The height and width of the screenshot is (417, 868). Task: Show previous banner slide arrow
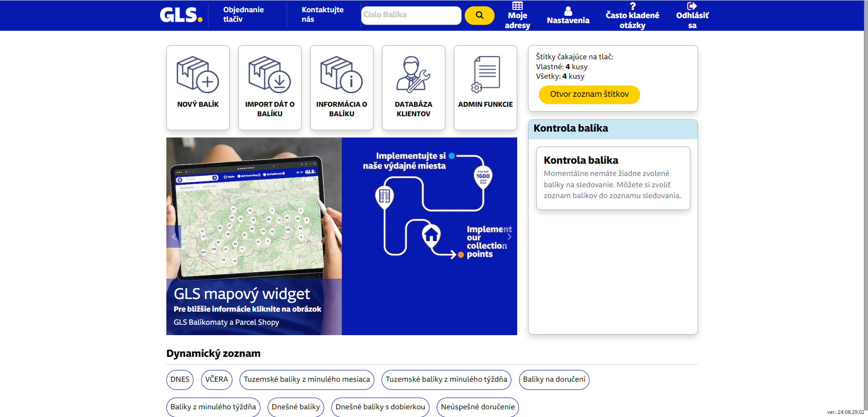(x=174, y=237)
